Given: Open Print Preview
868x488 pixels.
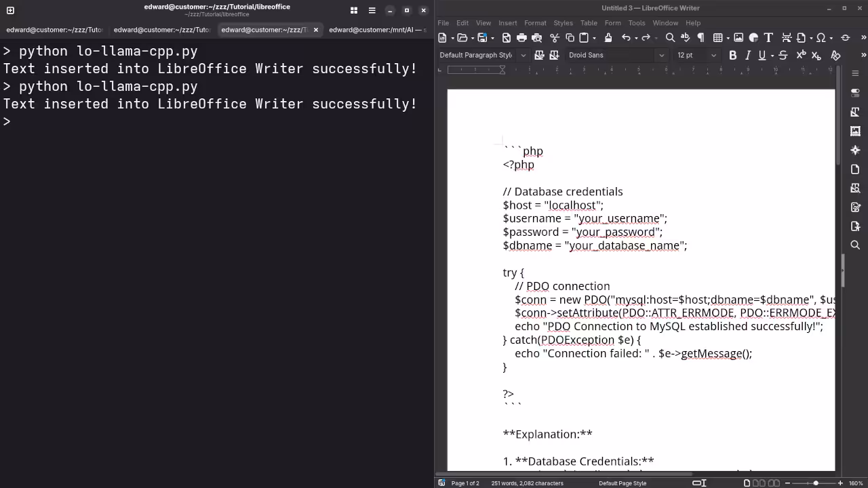Looking at the screenshot, I should [537, 38].
